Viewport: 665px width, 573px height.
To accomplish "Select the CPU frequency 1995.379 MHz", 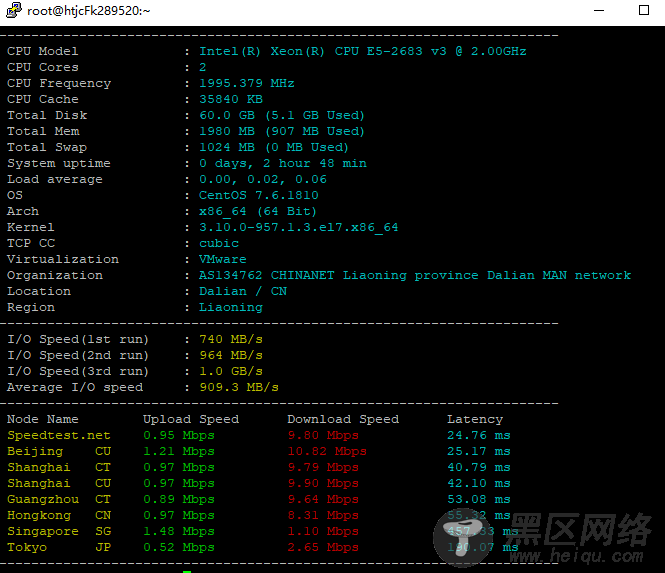I will (247, 83).
